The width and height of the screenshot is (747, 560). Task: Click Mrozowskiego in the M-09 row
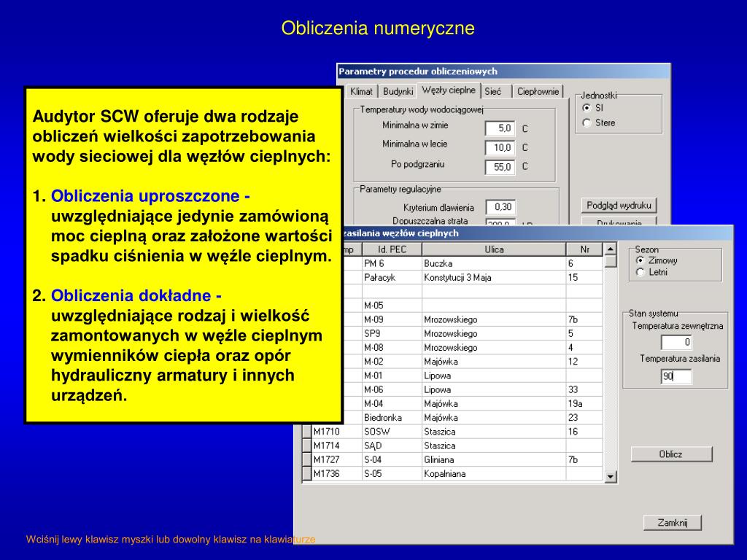click(494, 319)
